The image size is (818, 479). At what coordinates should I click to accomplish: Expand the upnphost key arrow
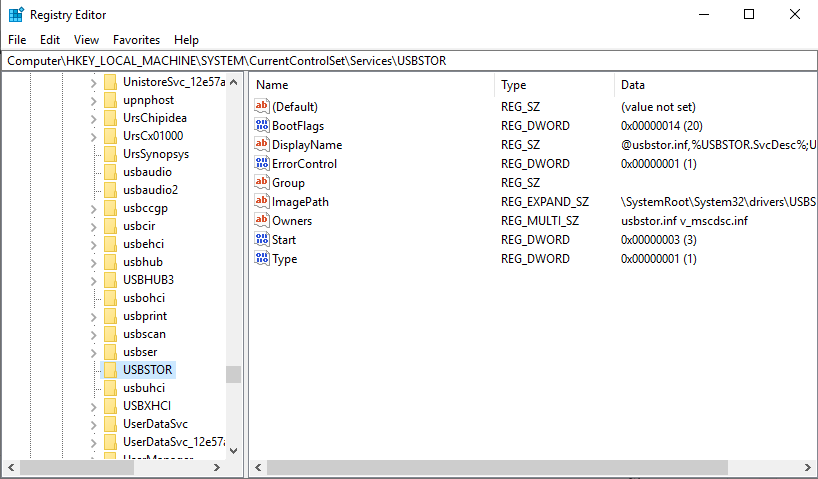[x=94, y=100]
